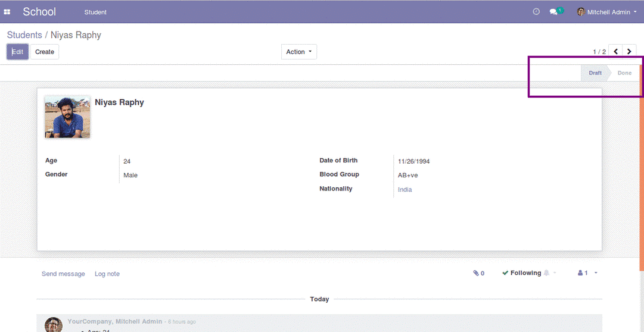Click the Date of Birth field label
Image resolution: width=644 pixels, height=332 pixels.
coord(338,161)
